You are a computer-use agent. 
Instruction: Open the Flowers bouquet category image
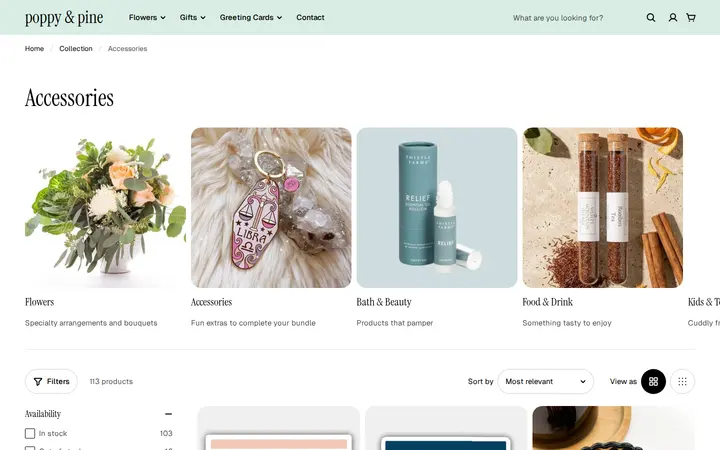(105, 208)
